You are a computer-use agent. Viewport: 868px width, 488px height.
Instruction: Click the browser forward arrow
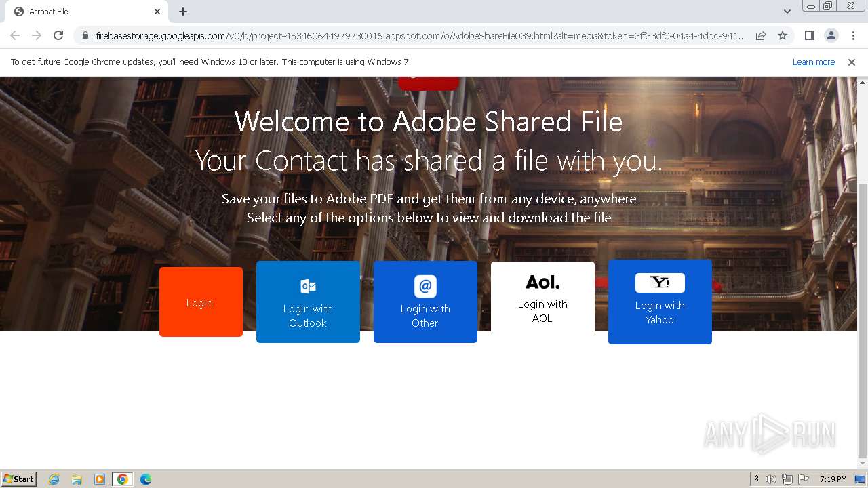click(x=37, y=35)
